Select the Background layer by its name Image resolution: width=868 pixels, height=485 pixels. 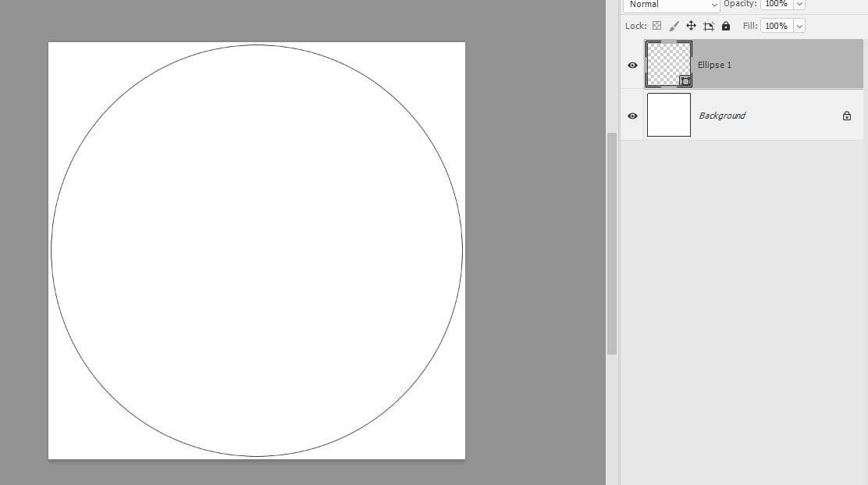click(x=722, y=116)
